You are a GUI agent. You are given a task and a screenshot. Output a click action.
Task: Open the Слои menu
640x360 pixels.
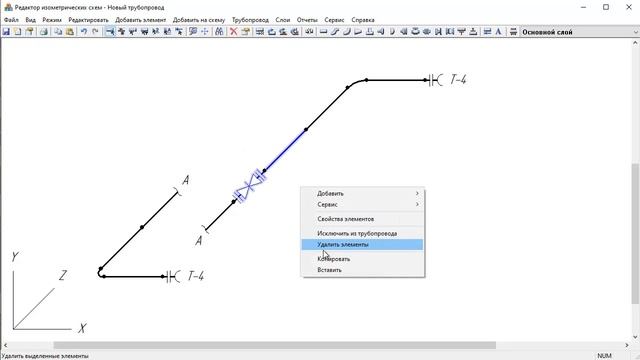click(282, 20)
